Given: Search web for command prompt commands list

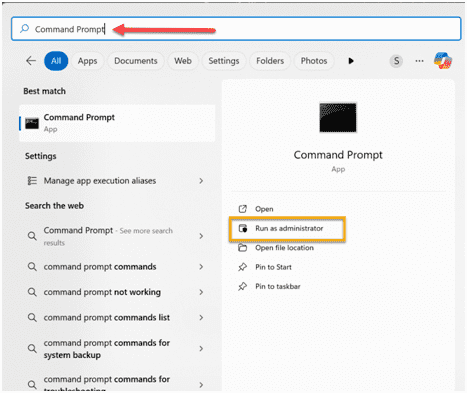Looking at the screenshot, I should (x=116, y=317).
